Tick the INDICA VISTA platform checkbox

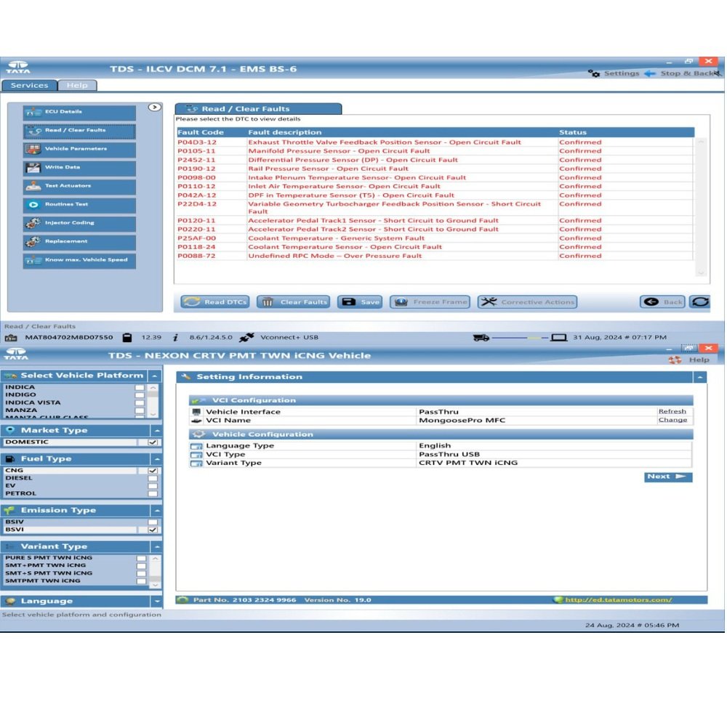coord(140,403)
